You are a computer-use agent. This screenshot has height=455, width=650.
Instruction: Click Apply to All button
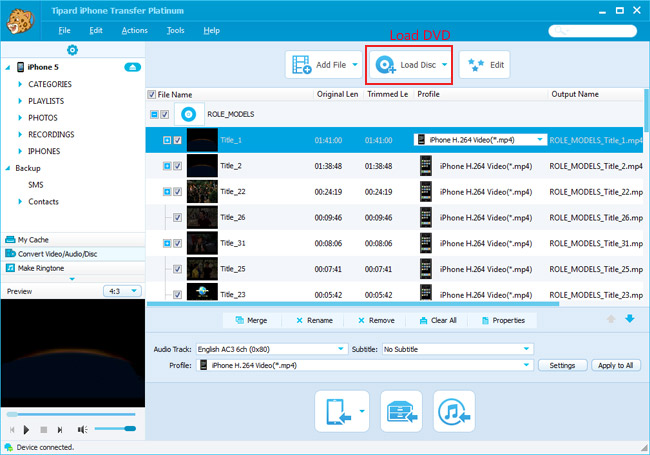tap(616, 365)
